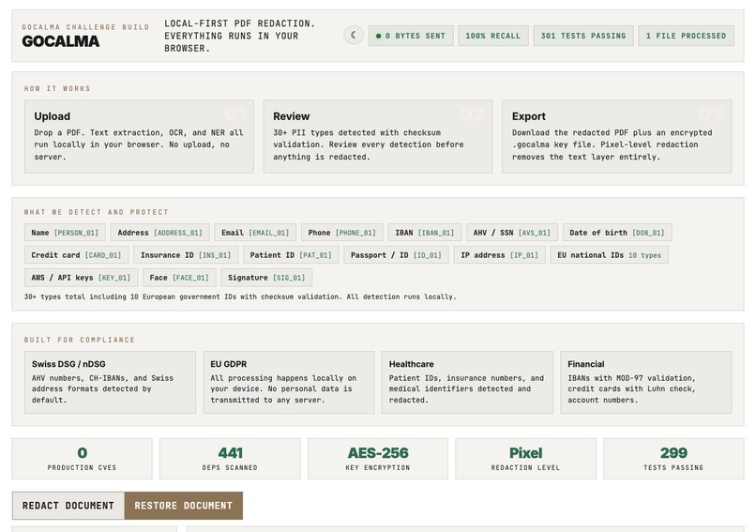Select the Insurance ID [INS_01] tag
This screenshot has height=532, width=756.
(x=186, y=255)
